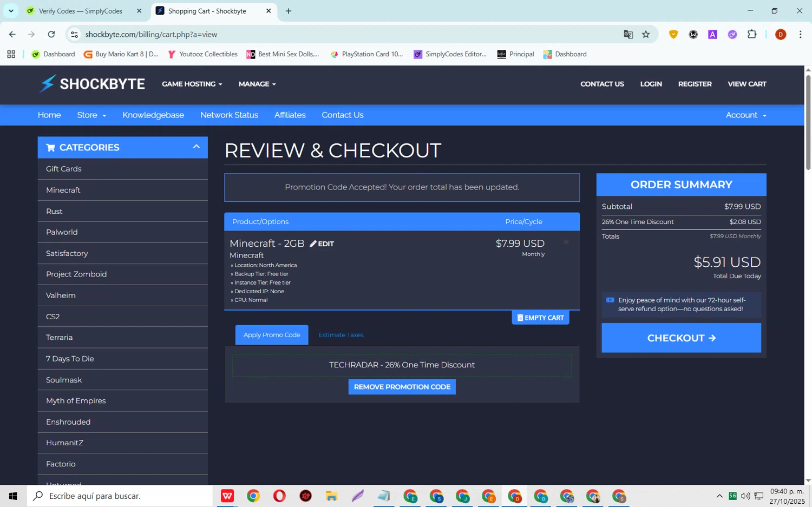Open the Chrome extensions puzzle icon

(x=752, y=34)
